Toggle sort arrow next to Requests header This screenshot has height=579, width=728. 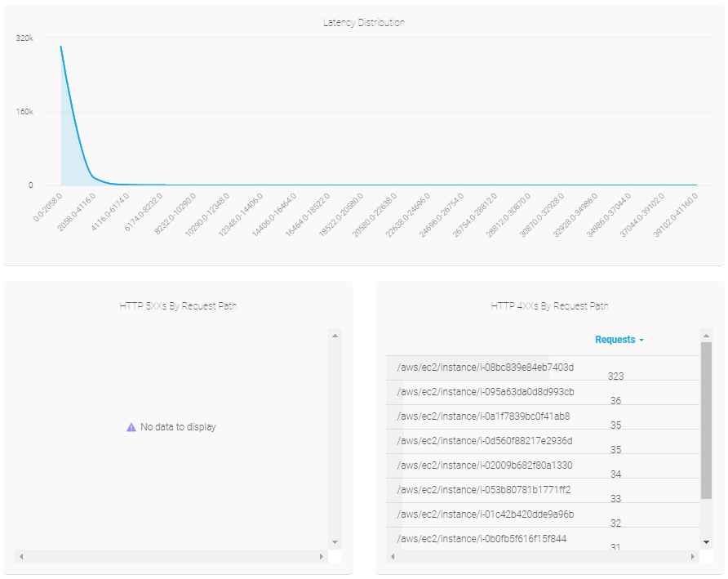pyautogui.click(x=641, y=340)
